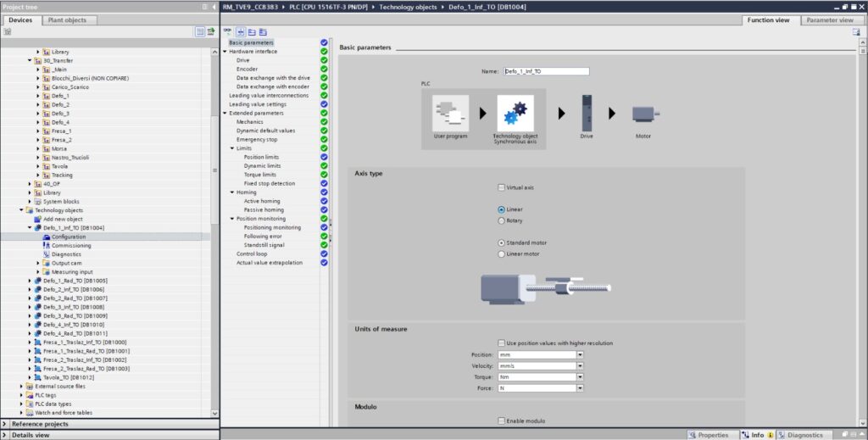868x440 pixels.
Task: Click the green arrow tree icon
Action: pyautogui.click(x=211, y=31)
